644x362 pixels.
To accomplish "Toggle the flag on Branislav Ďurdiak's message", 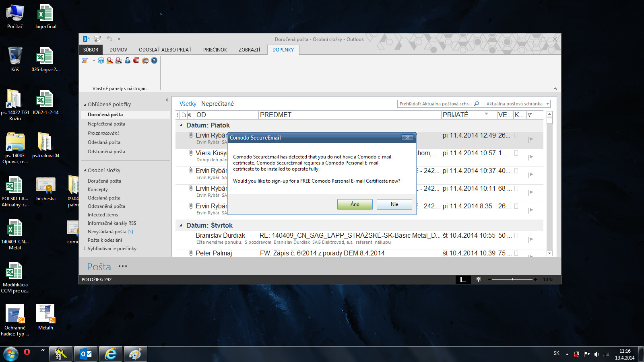I will coord(530,240).
